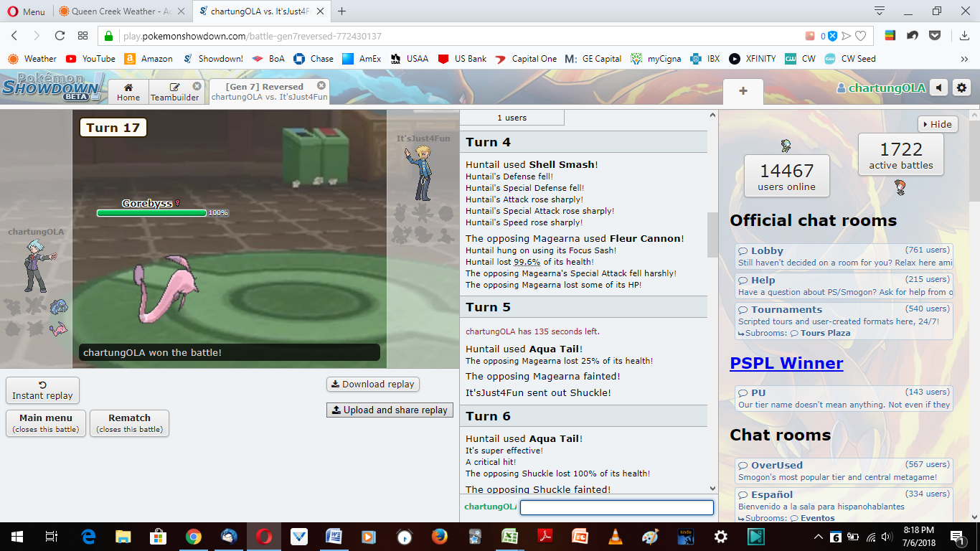Open Firefox from the taskbar
This screenshot has width=980, height=551.
click(440, 536)
